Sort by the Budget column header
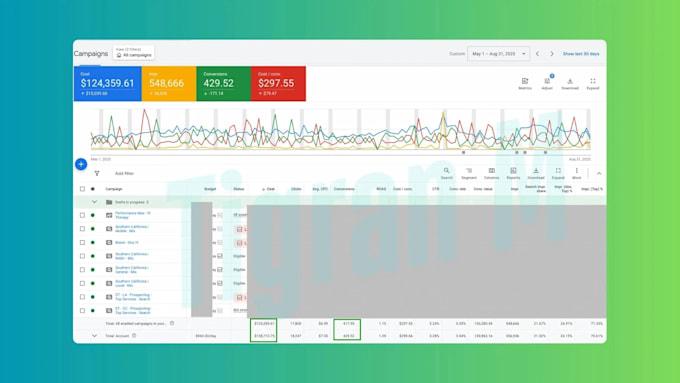Screen dimensions: 680x383 [210, 189]
